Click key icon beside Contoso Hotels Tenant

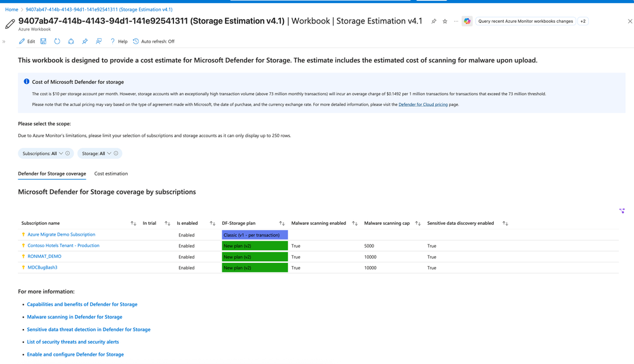[x=24, y=245]
